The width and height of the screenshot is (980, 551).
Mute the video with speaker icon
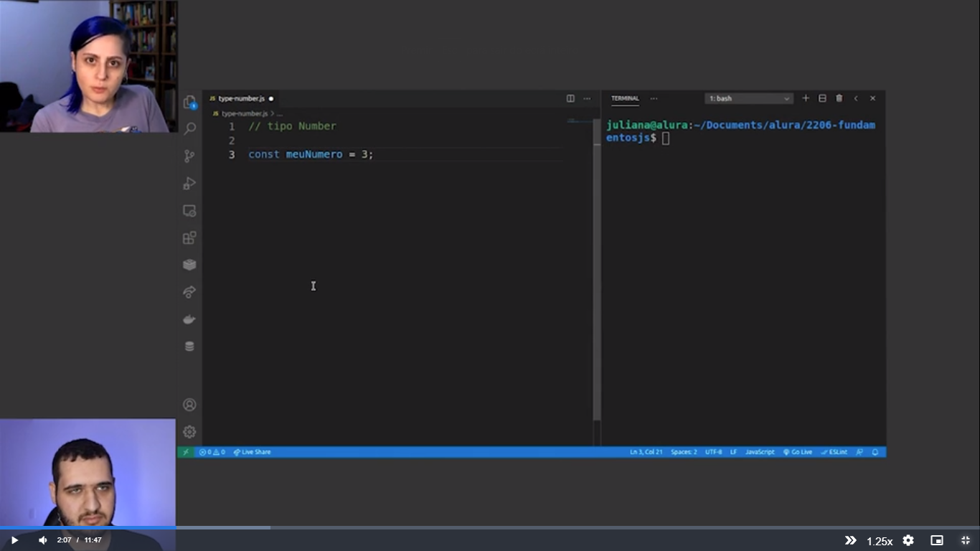click(42, 540)
